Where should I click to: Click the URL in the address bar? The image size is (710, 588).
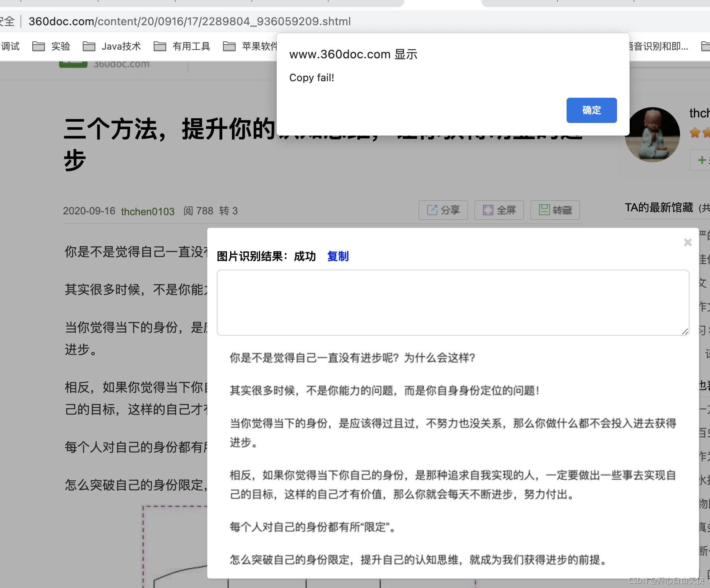[190, 21]
